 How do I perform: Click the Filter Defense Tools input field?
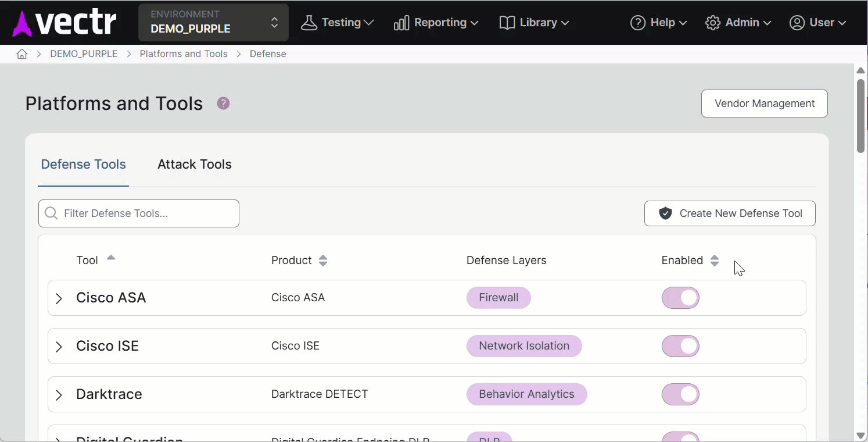tap(145, 213)
